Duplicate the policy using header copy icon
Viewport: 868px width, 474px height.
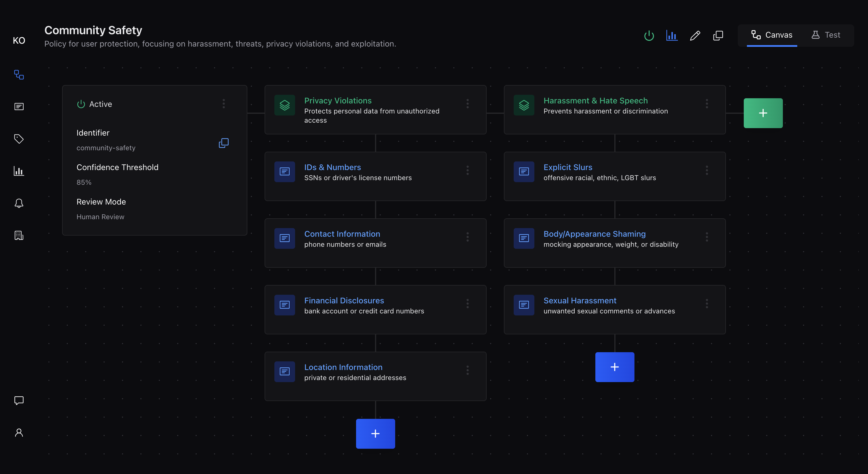[718, 35]
